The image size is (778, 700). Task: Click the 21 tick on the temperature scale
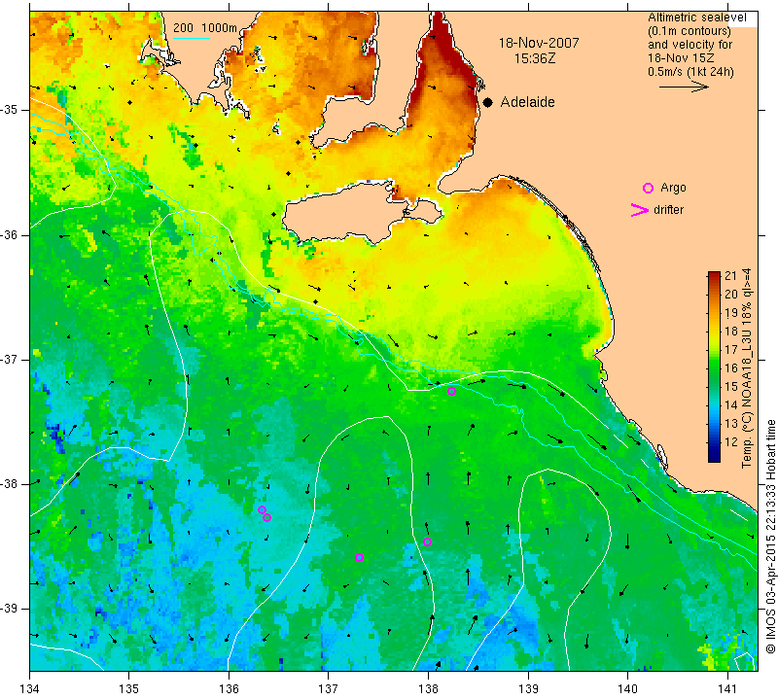tap(731, 276)
